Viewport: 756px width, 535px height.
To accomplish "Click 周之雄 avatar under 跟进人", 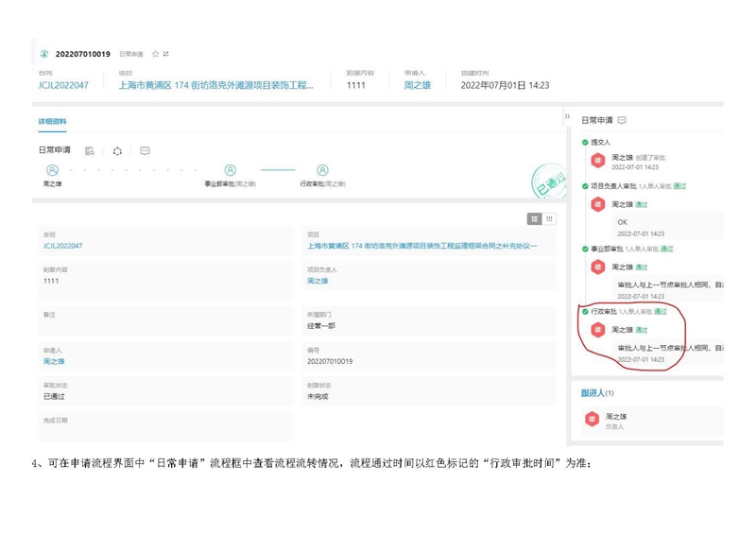I will click(x=593, y=420).
